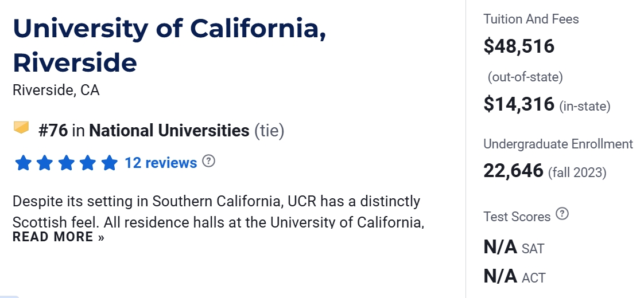Viewport: 644px width, 298px height.
Task: Click the first blue rating star
Action: 24,163
